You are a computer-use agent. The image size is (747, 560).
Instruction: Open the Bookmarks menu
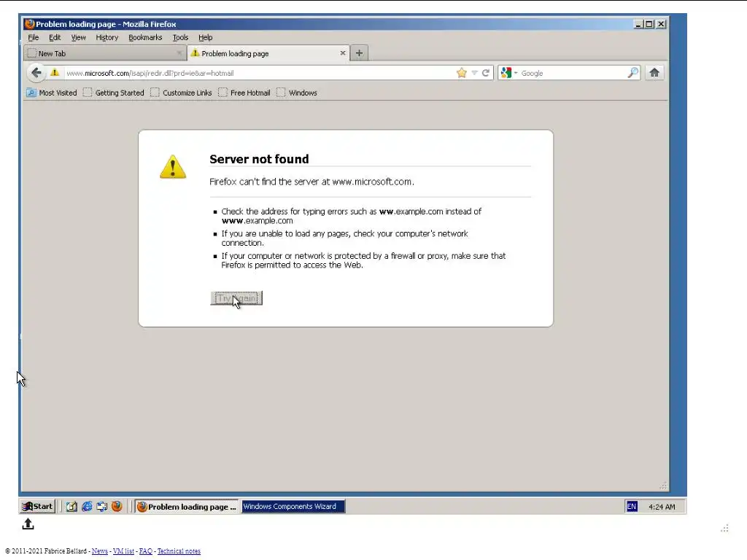pyautogui.click(x=145, y=38)
